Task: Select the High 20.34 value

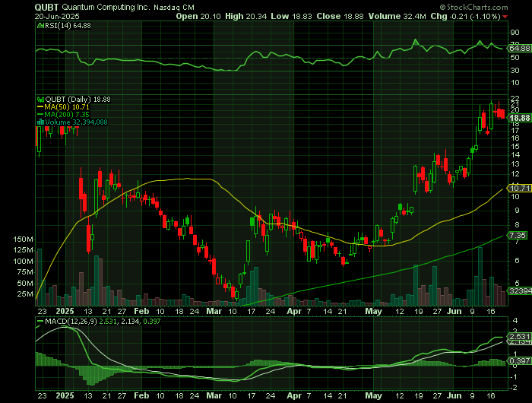Action: pos(246,16)
